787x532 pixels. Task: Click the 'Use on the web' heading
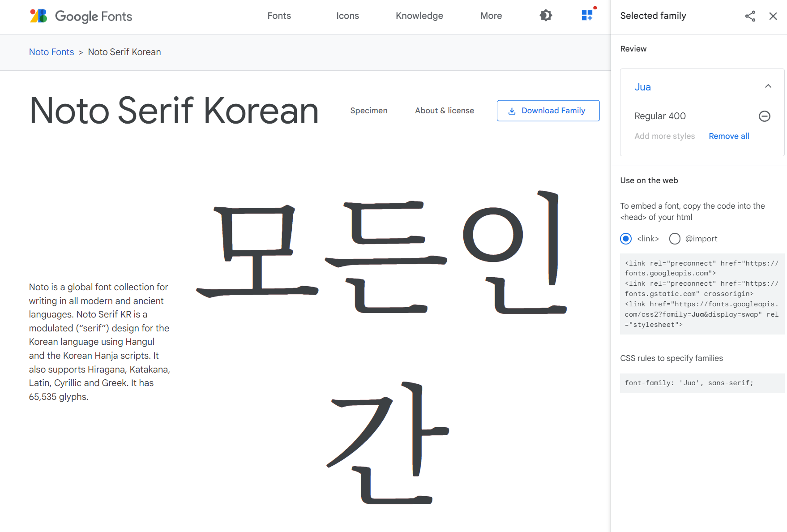649,180
